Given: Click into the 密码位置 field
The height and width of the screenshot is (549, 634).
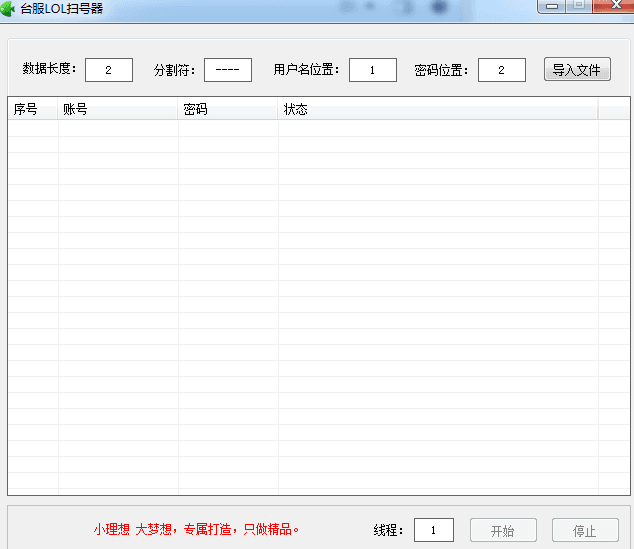Looking at the screenshot, I should (x=502, y=70).
